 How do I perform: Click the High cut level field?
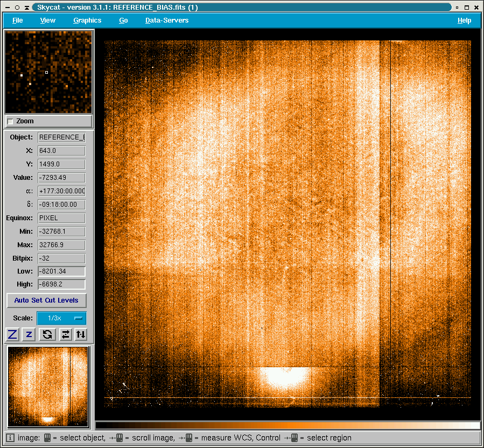pos(61,284)
